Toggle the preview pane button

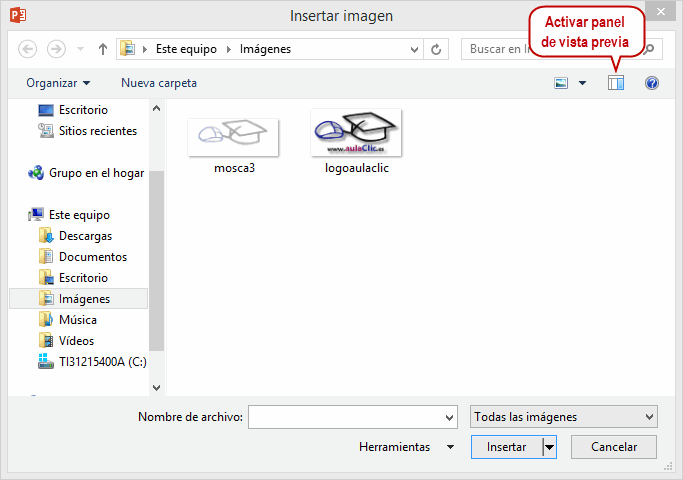(616, 83)
